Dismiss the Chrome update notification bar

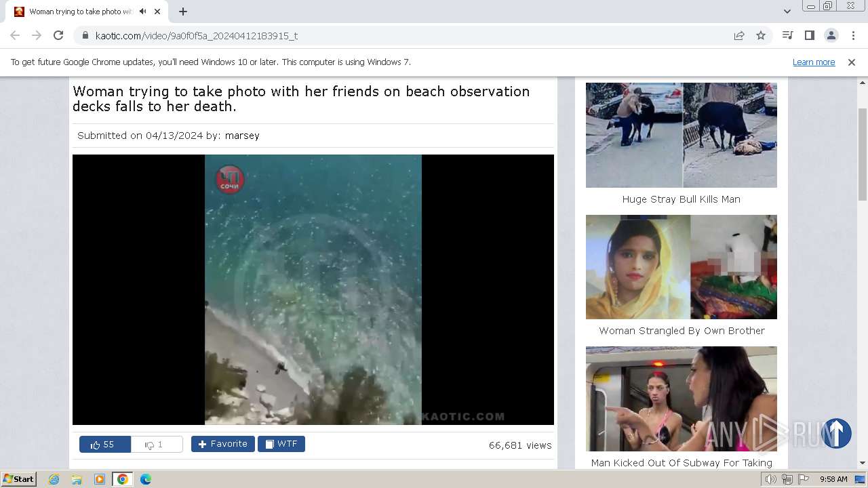pos(852,62)
